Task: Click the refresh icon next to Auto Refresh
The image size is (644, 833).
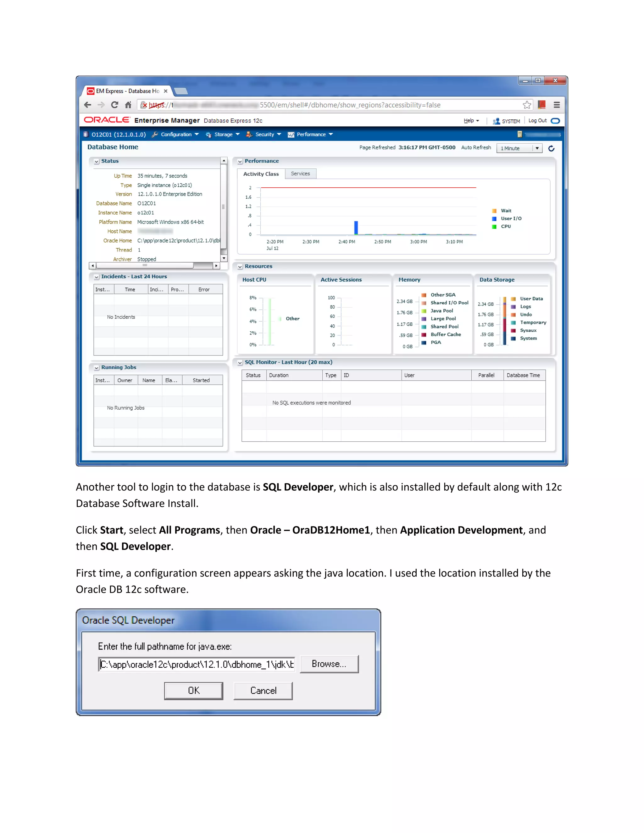Action: [x=551, y=148]
